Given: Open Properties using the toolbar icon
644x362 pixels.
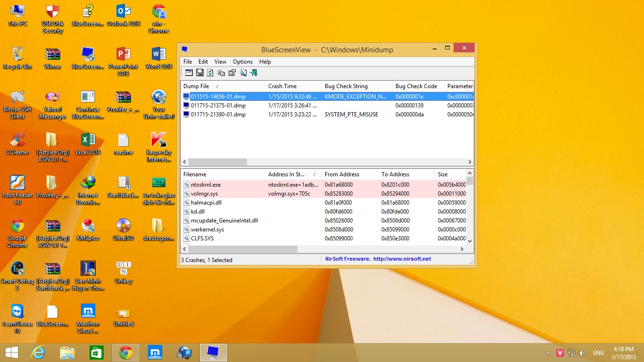Looking at the screenshot, I should 232,73.
